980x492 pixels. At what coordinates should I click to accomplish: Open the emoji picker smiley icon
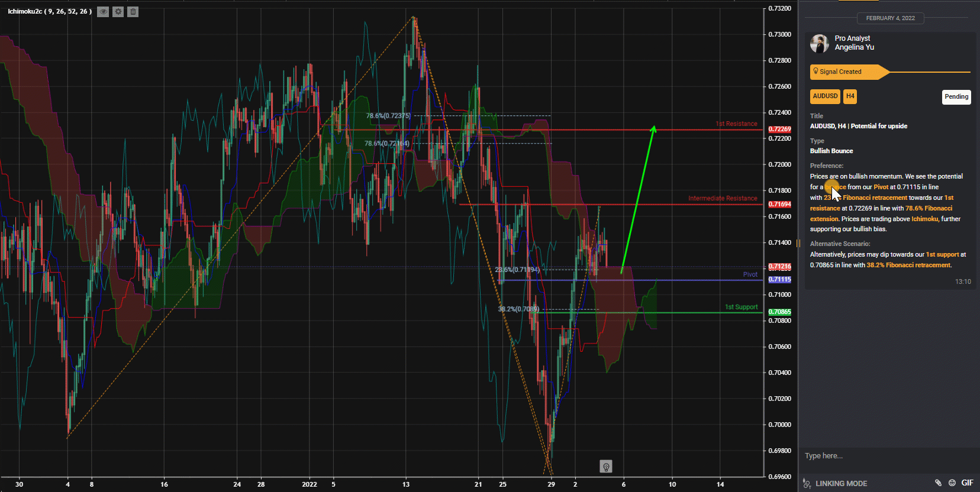click(x=952, y=483)
